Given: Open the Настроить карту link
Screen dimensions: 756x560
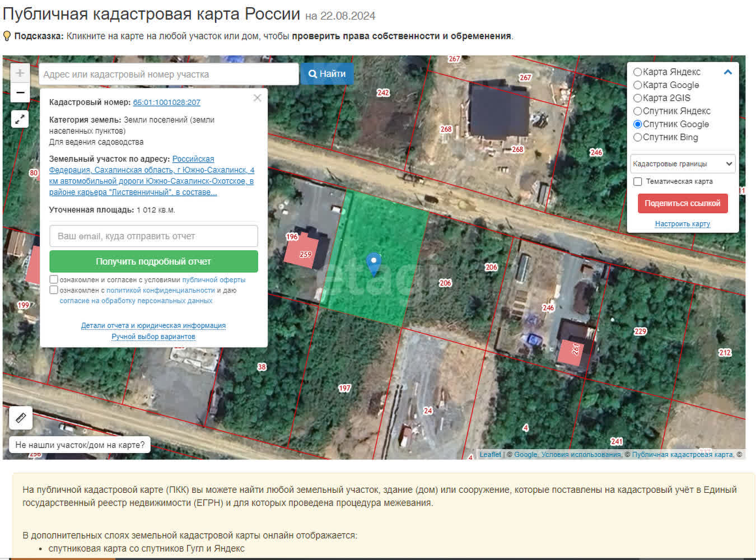Looking at the screenshot, I should 683,223.
